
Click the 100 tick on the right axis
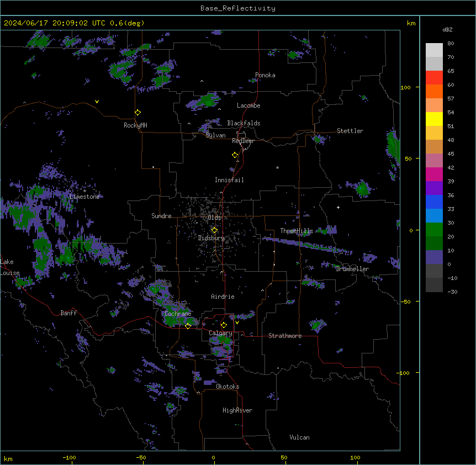tap(405, 87)
